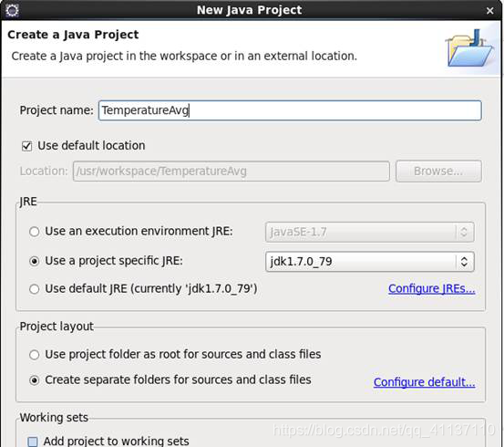Open the JavaSE-1.7 execution environment dropdown
Image resolution: width=504 pixels, height=447 pixels.
point(370,232)
